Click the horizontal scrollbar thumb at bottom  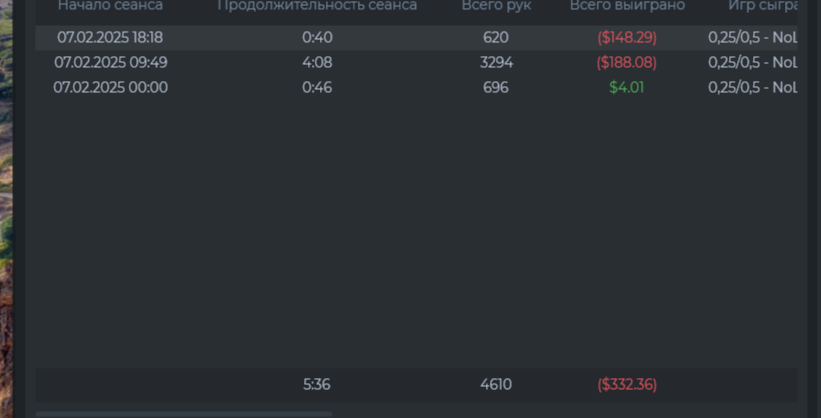pos(184,414)
